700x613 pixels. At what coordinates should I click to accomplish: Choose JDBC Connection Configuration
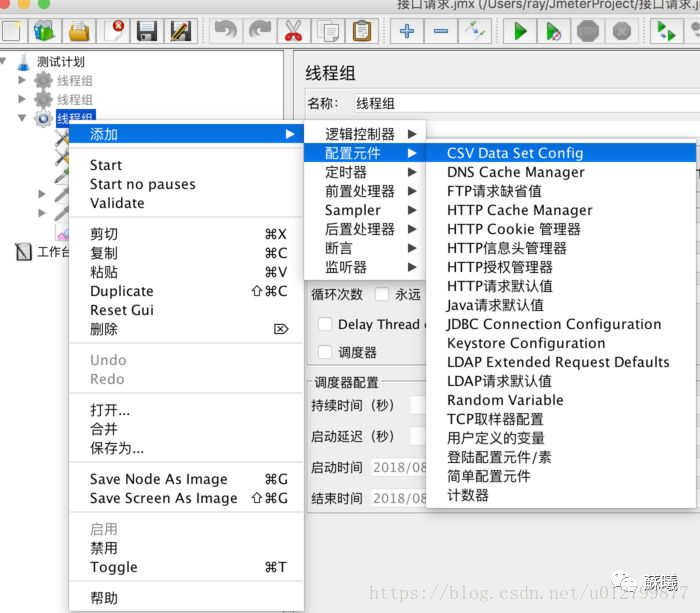(x=561, y=324)
